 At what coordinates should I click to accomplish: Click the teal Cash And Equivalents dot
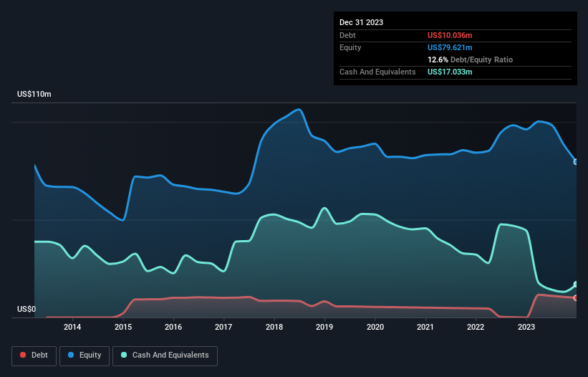point(124,355)
